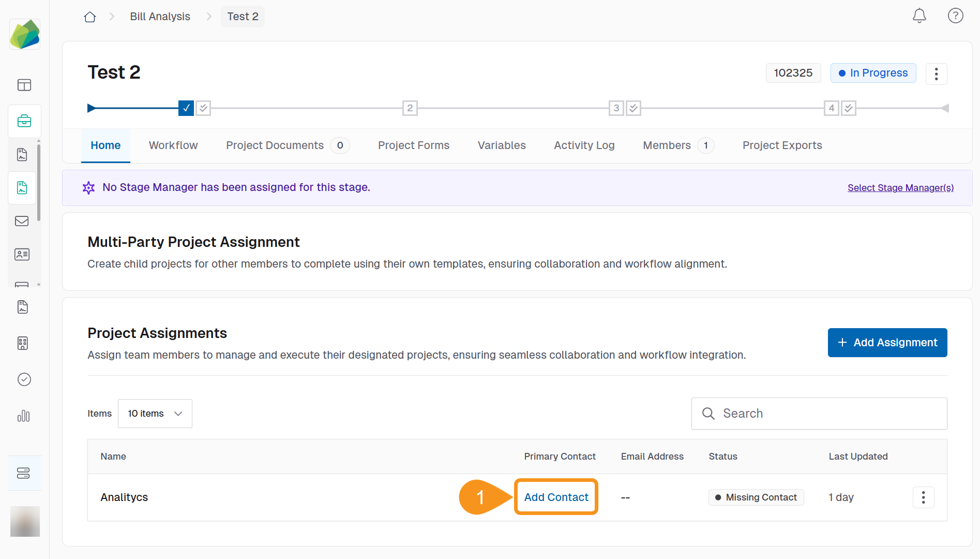The height and width of the screenshot is (559, 980).
Task: Open the three-dot menu next to In Progress
Action: tap(936, 74)
